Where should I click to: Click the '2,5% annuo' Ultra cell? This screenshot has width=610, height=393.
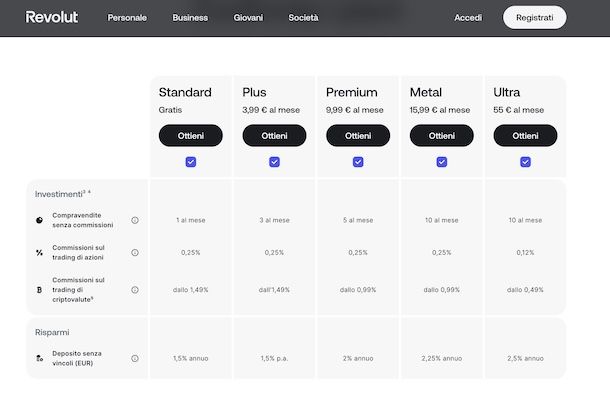tap(525, 358)
